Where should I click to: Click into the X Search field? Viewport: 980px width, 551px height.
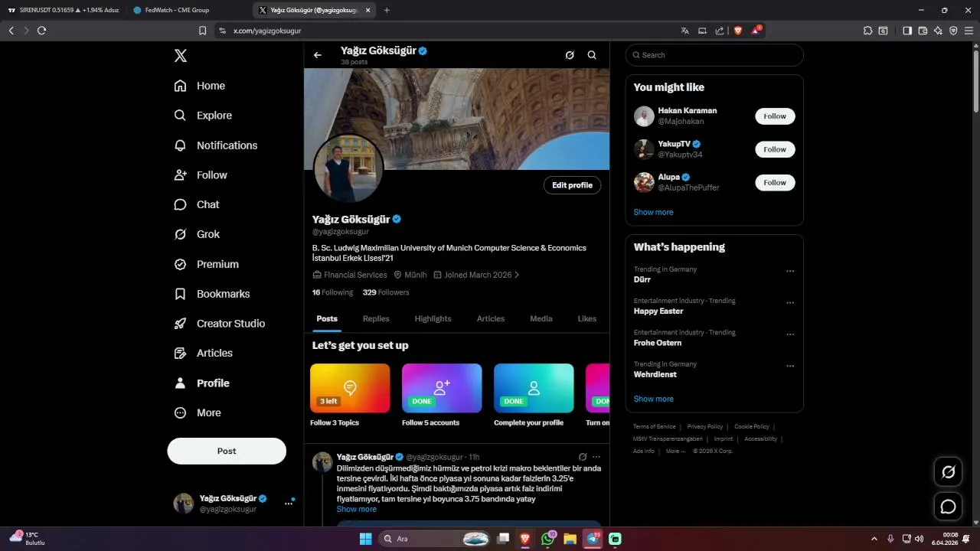[x=714, y=55]
